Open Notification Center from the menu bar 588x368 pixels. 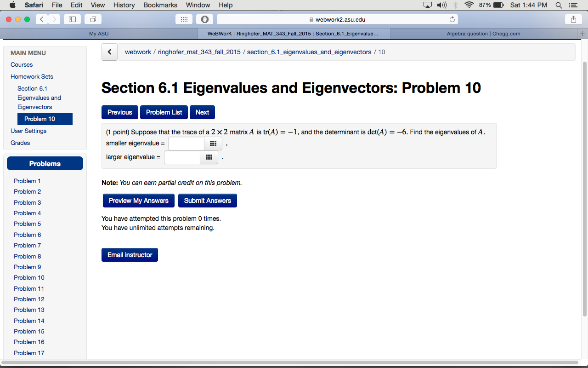(x=573, y=5)
